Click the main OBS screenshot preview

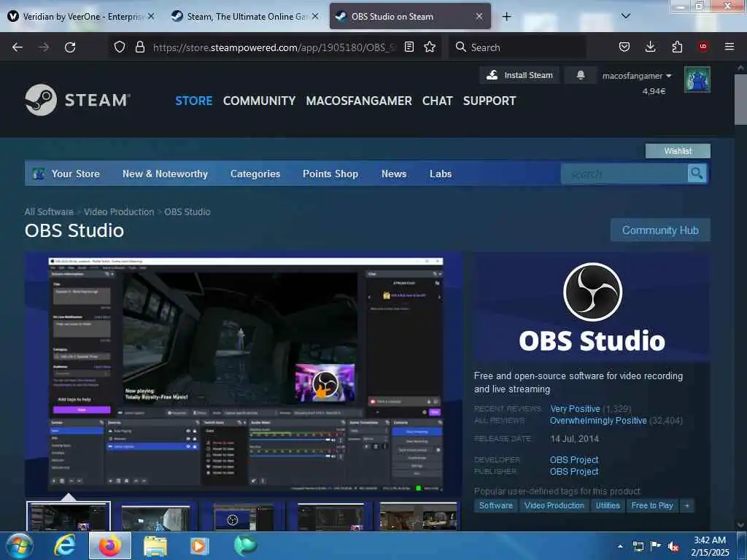[x=244, y=374]
